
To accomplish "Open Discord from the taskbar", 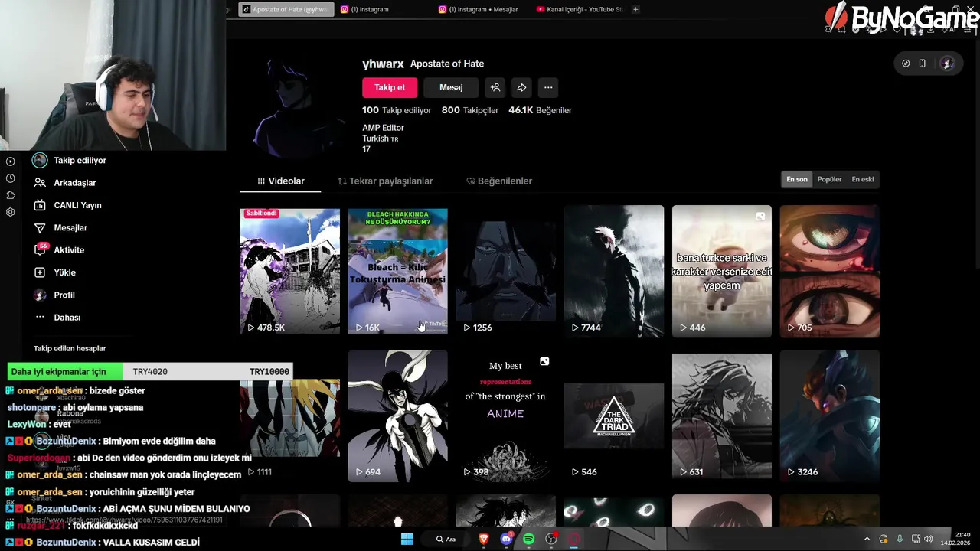I will 506,539.
